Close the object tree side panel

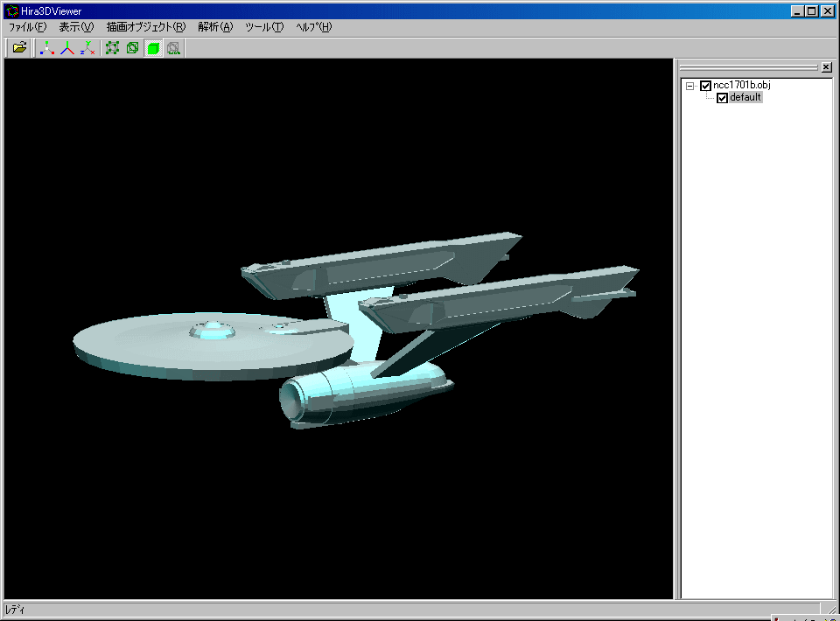pos(827,67)
